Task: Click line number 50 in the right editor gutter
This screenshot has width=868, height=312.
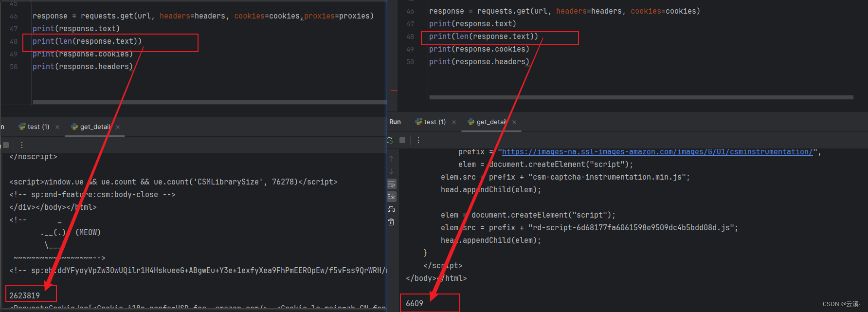Action: [x=410, y=62]
